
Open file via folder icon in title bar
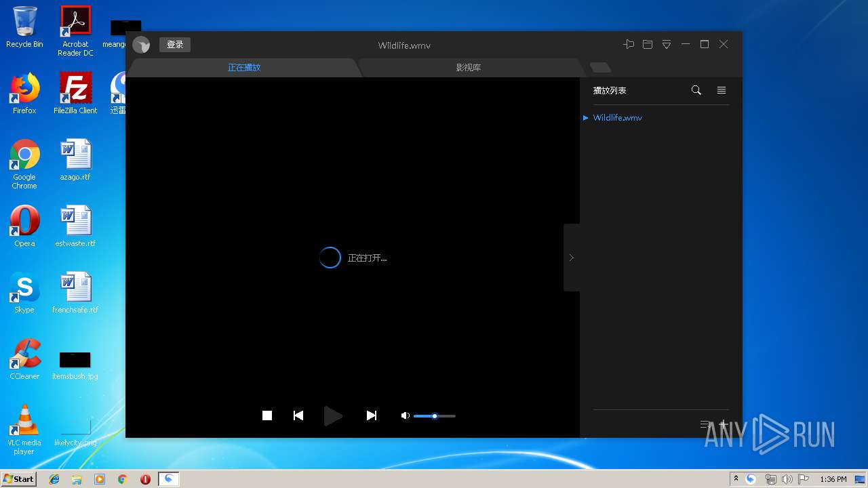point(648,44)
